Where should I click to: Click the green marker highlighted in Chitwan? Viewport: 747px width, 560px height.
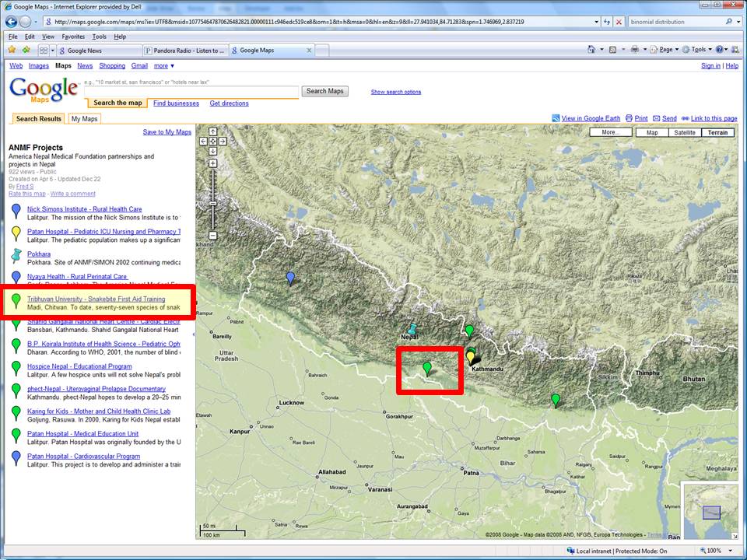click(x=426, y=367)
